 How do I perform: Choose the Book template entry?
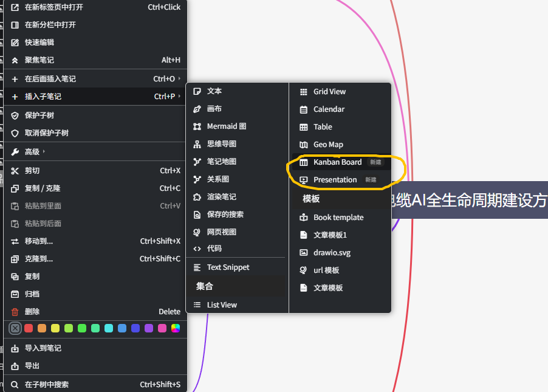click(x=338, y=218)
